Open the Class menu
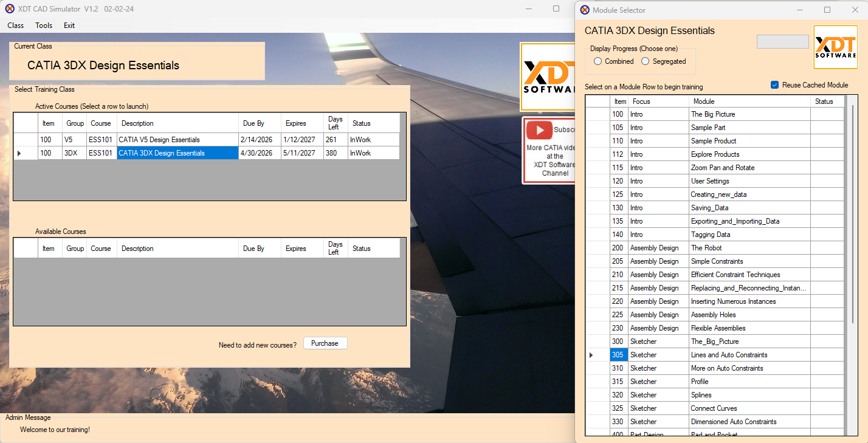Image resolution: width=868 pixels, height=443 pixels. pos(16,26)
